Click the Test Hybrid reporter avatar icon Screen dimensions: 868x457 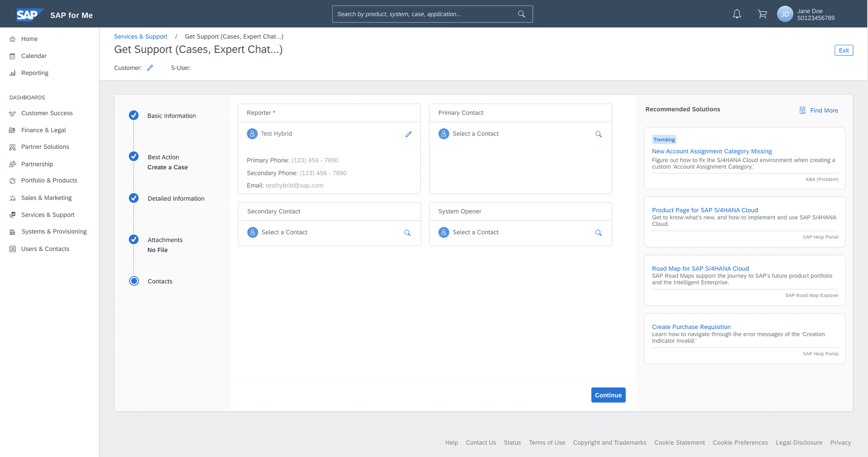tap(252, 134)
